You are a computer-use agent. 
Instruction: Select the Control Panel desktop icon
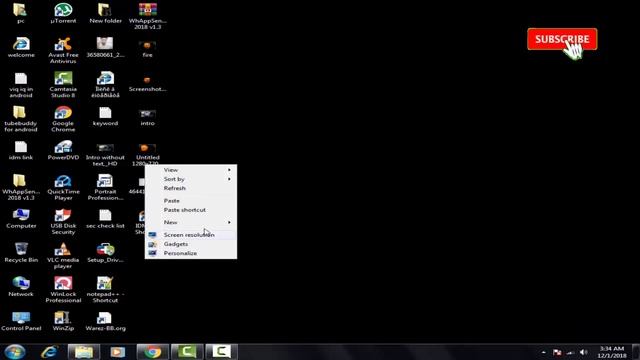click(21, 321)
